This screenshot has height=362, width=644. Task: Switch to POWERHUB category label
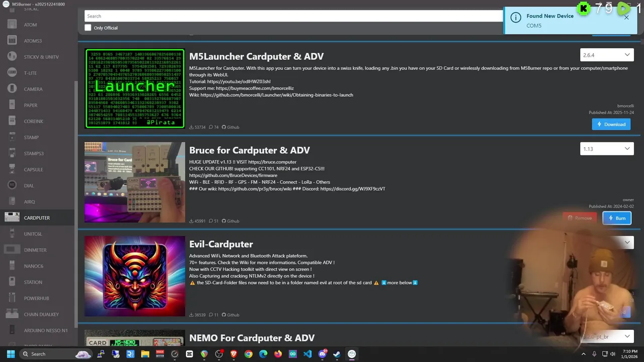(x=36, y=298)
